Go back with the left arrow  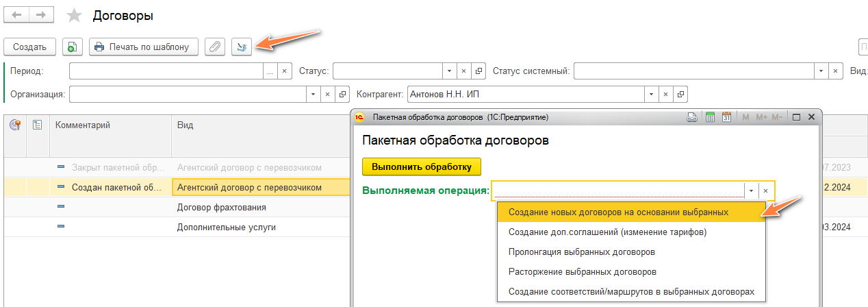(x=18, y=15)
